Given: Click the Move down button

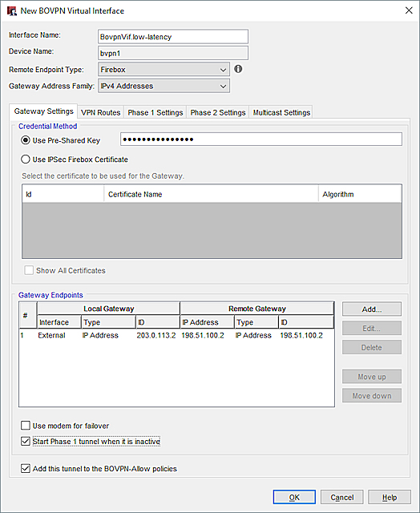Looking at the screenshot, I should (x=372, y=395).
